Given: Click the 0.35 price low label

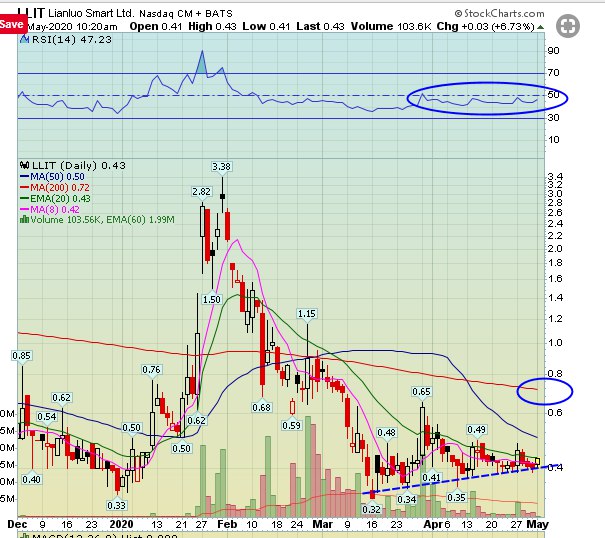Looking at the screenshot, I should [x=456, y=497].
